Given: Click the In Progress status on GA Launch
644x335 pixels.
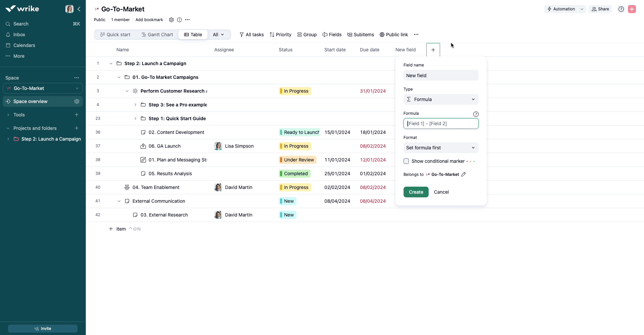Looking at the screenshot, I should coord(296,146).
